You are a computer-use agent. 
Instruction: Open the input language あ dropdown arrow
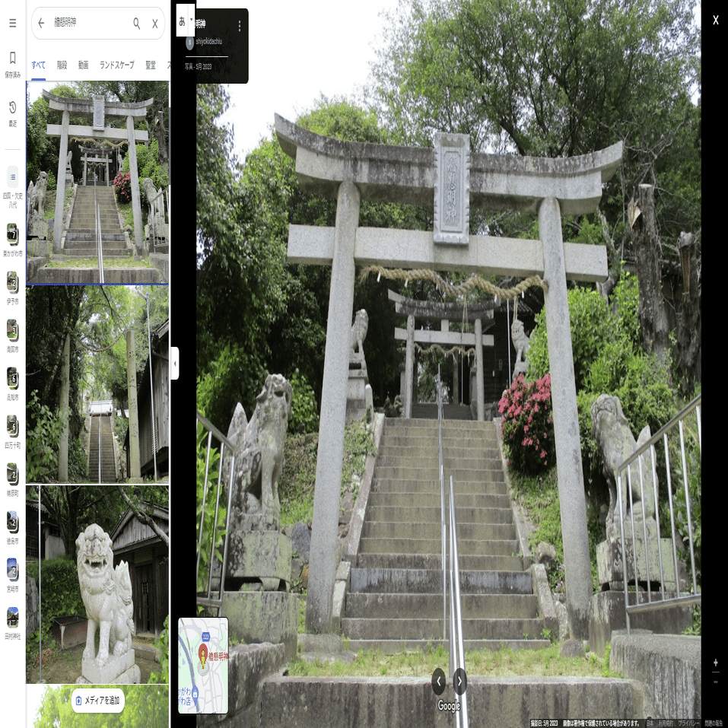[x=191, y=20]
